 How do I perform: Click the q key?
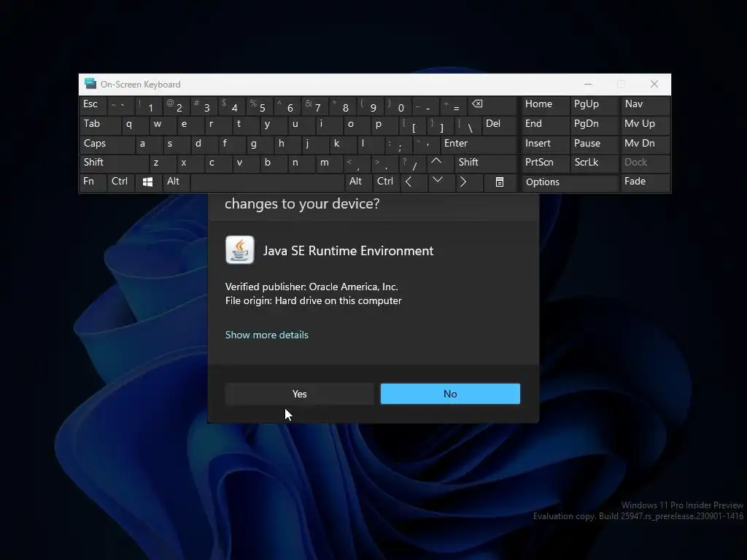pos(135,125)
